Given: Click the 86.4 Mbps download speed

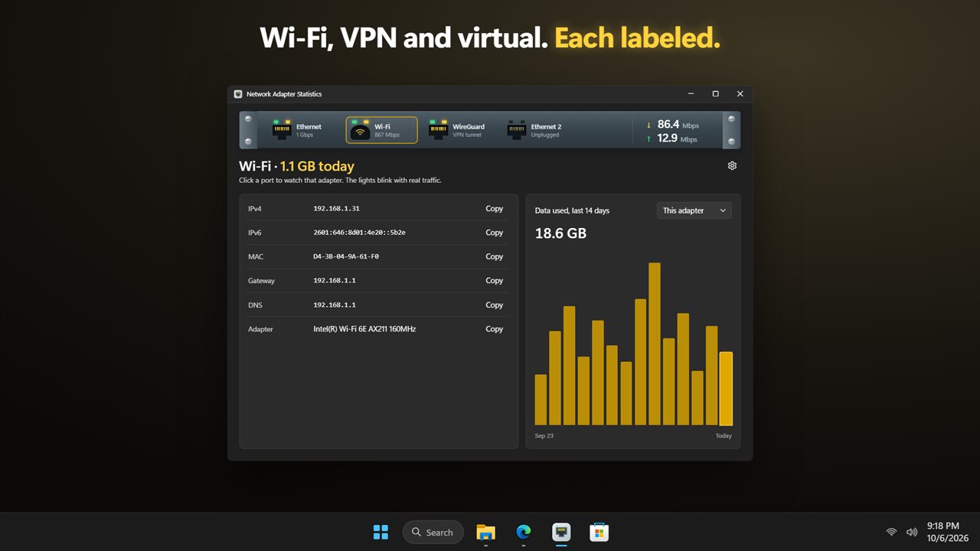Looking at the screenshot, I should tap(678, 125).
